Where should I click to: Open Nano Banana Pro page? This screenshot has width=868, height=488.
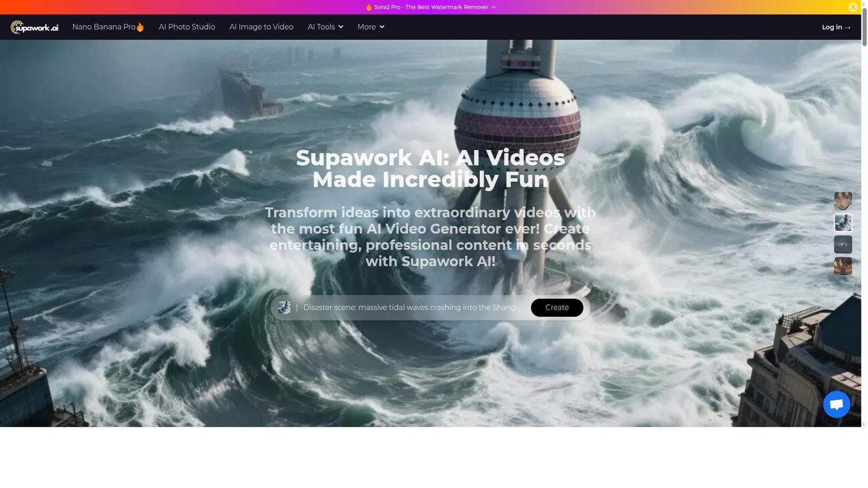pos(108,27)
